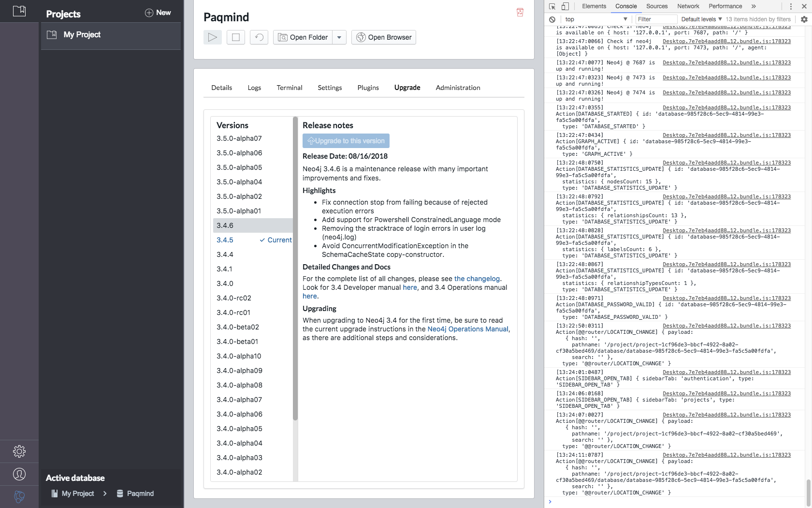Switch to the Performance DevTools tab
The image size is (812, 508).
pyautogui.click(x=725, y=6)
